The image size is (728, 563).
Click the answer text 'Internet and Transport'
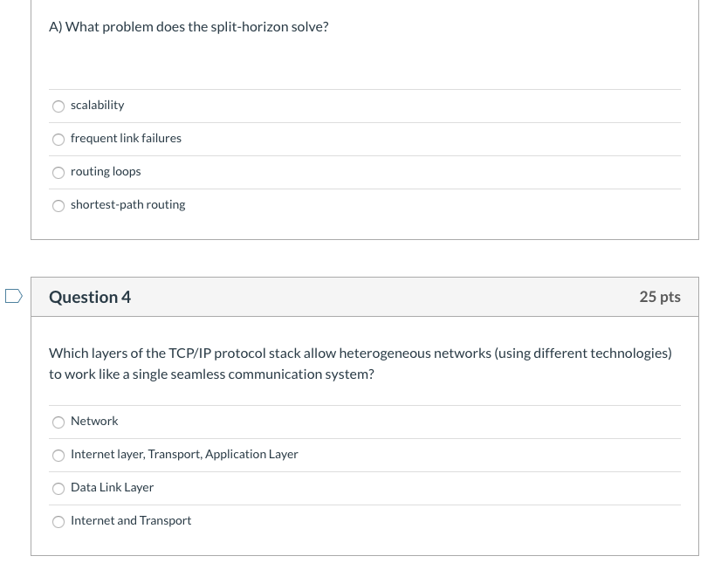click(131, 520)
